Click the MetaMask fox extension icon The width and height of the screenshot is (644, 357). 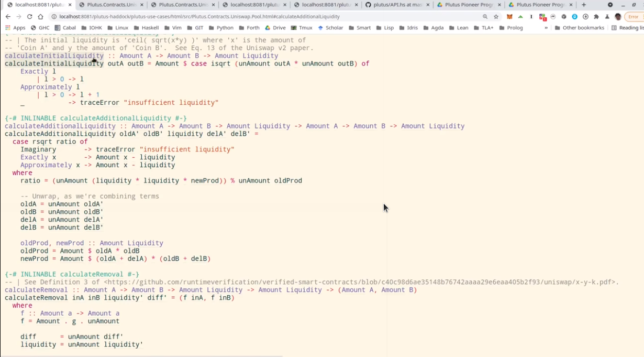click(x=509, y=17)
